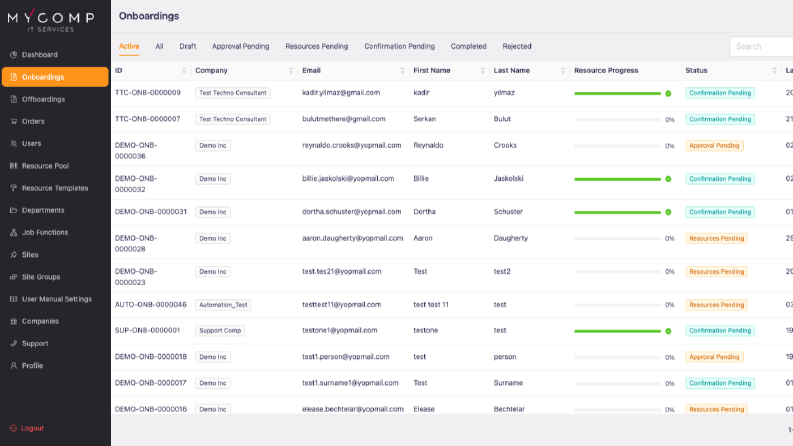Sort by ID column arrows
Image resolution: width=793 pixels, height=446 pixels.
[x=184, y=70]
